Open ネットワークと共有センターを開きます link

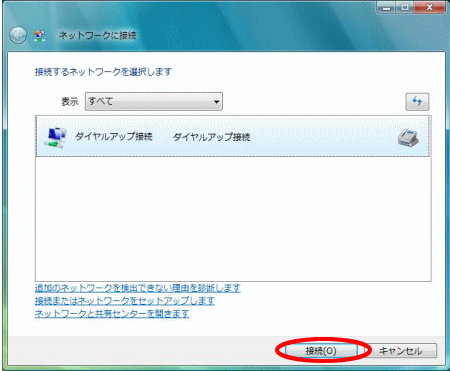point(112,314)
